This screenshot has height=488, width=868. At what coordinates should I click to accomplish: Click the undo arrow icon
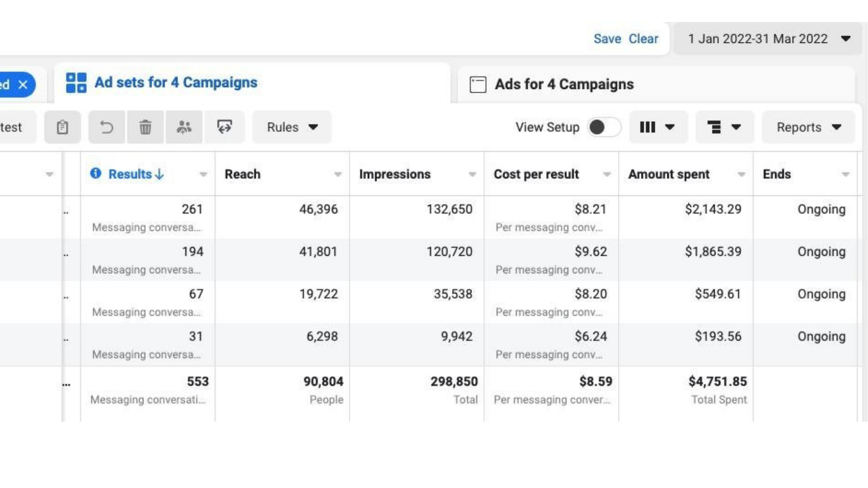coord(107,127)
